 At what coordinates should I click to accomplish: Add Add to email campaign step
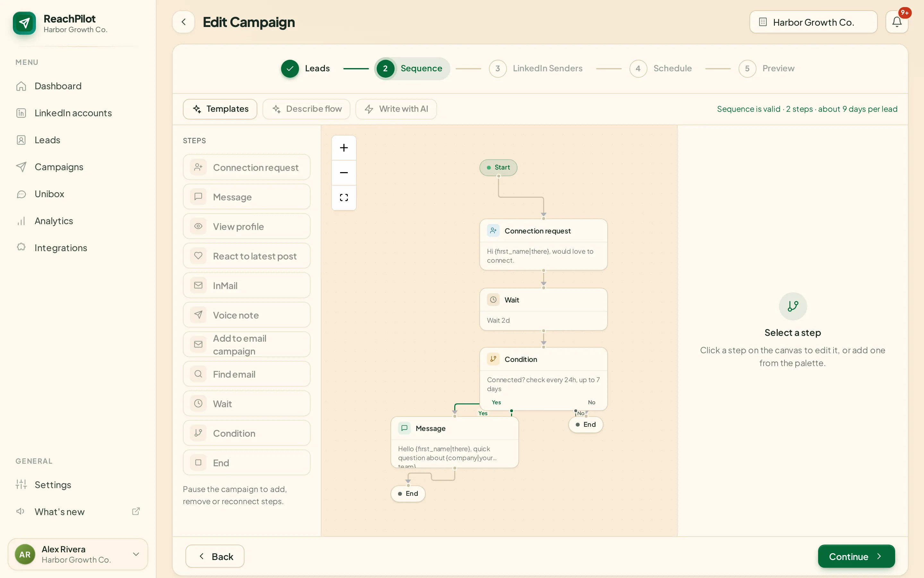247,345
